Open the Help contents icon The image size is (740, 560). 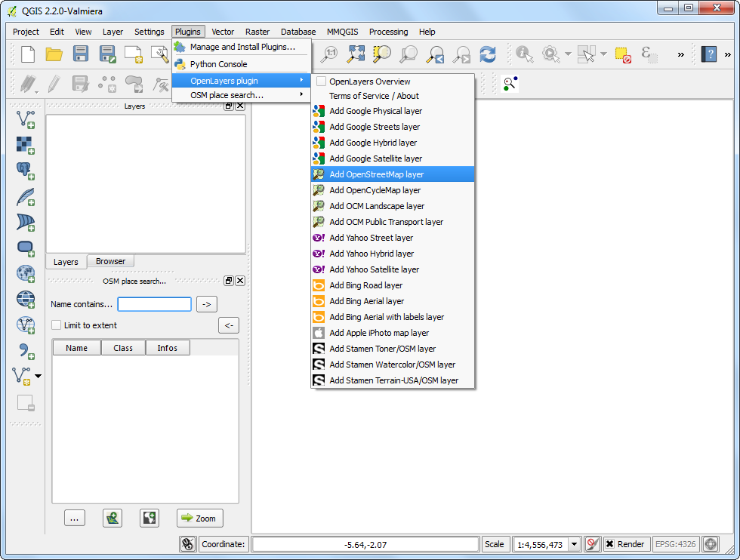point(709,54)
